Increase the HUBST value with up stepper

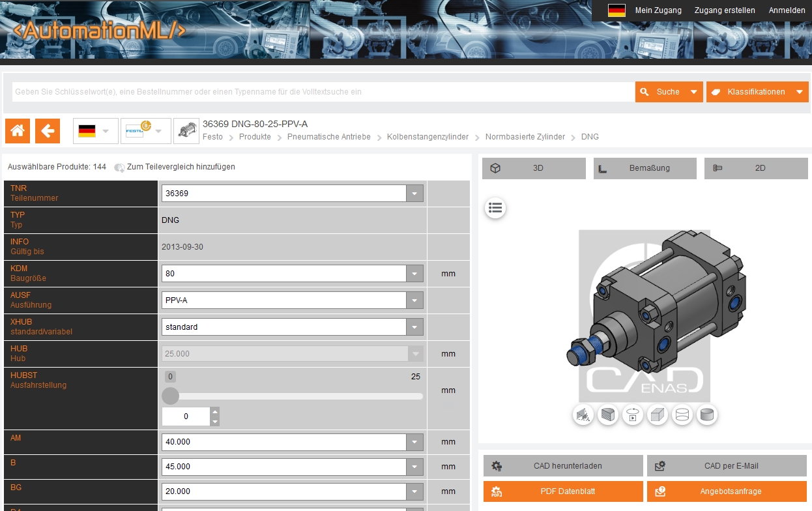[x=215, y=412]
